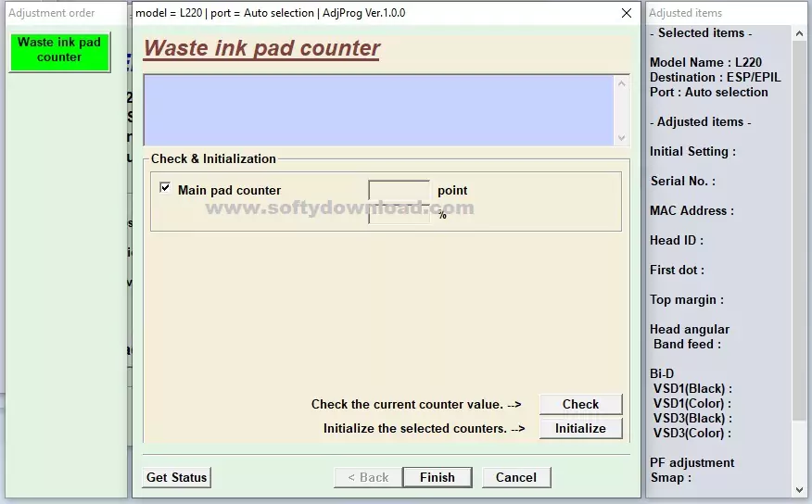Click the 'VSD3(Black) :' entry
Screen dimensions: 812x504
[693, 418]
